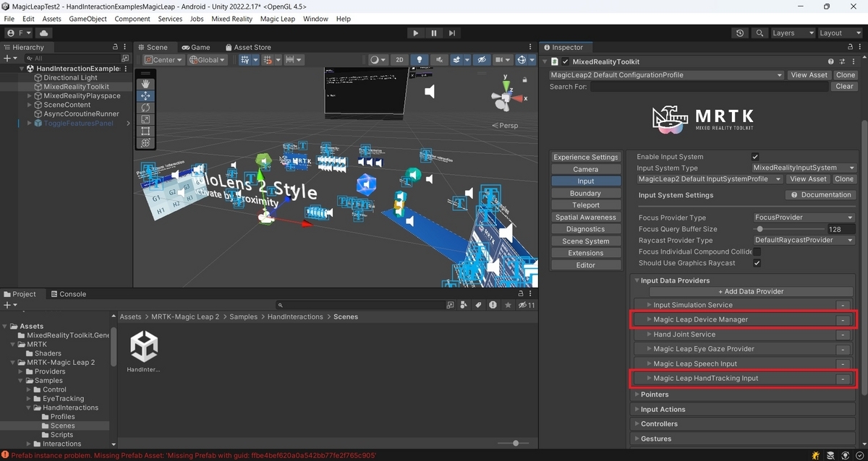Switch to the Asset Store tab
The width and height of the screenshot is (868, 461).
coord(247,47)
